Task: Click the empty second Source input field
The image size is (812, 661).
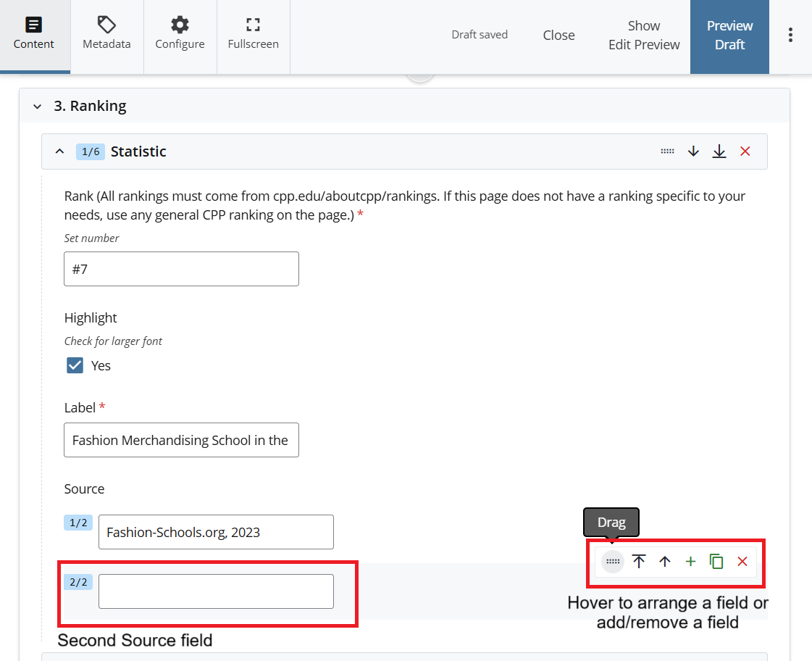Action: [216, 591]
